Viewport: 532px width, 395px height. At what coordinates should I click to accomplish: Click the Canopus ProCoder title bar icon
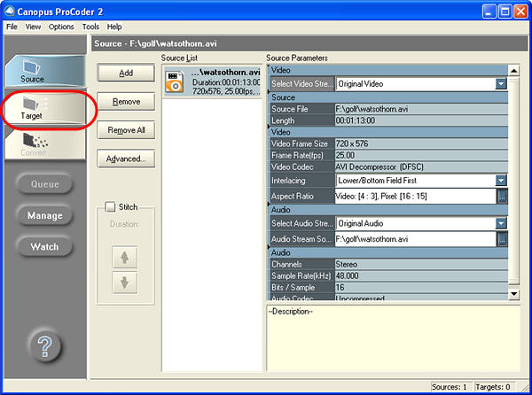tap(10, 12)
